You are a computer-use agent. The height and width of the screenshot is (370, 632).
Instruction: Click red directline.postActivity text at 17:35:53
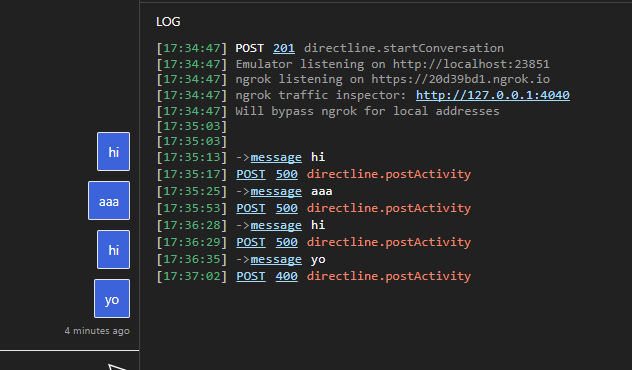(389, 208)
